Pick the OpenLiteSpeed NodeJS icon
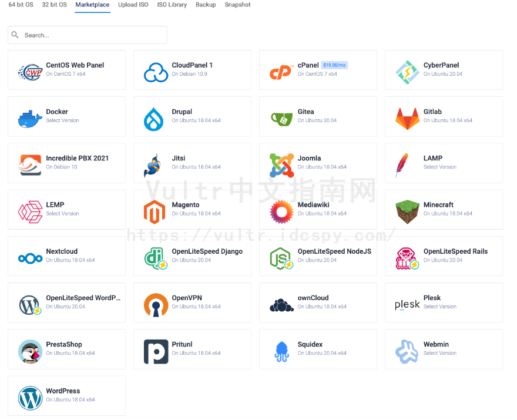517x420 pixels. pyautogui.click(x=281, y=258)
